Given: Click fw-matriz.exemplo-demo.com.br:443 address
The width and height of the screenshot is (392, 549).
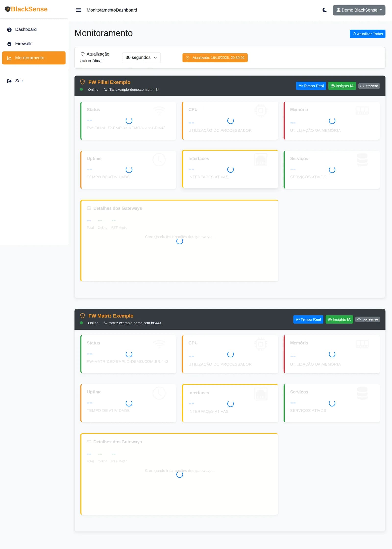Looking at the screenshot, I should pos(132,323).
